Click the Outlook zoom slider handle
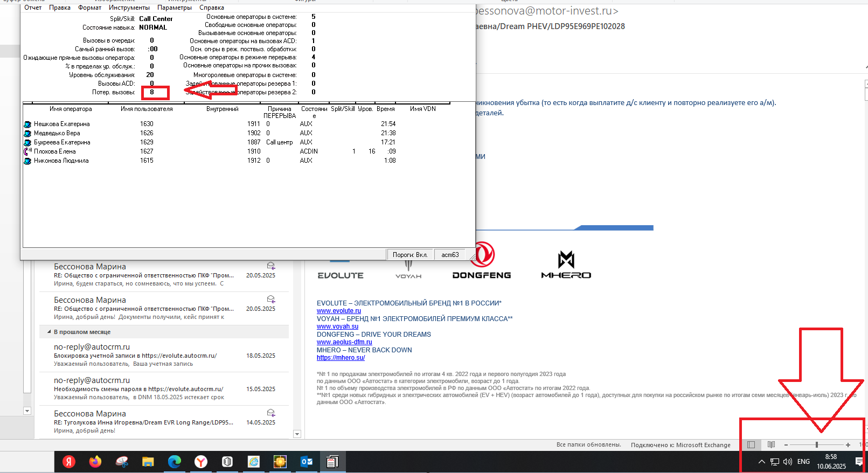The height and width of the screenshot is (473, 868). pos(817,444)
